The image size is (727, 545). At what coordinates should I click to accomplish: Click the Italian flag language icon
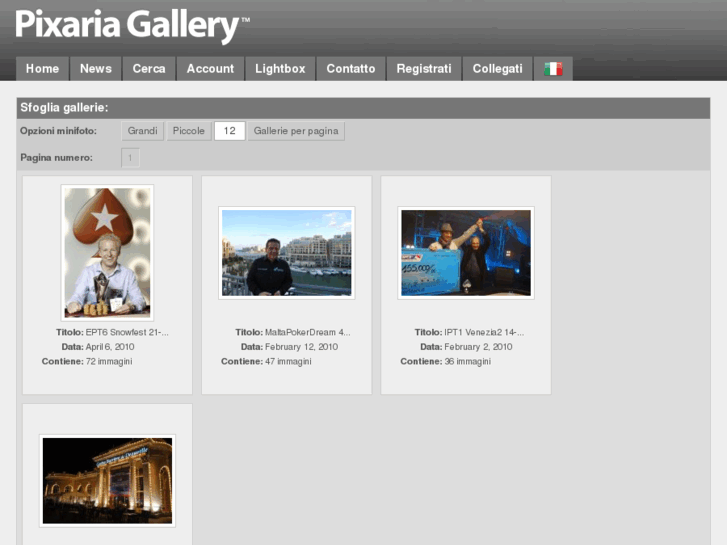(553, 69)
